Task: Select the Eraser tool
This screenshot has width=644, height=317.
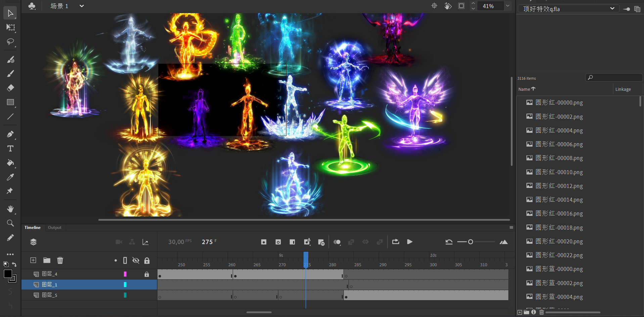Action: click(10, 88)
